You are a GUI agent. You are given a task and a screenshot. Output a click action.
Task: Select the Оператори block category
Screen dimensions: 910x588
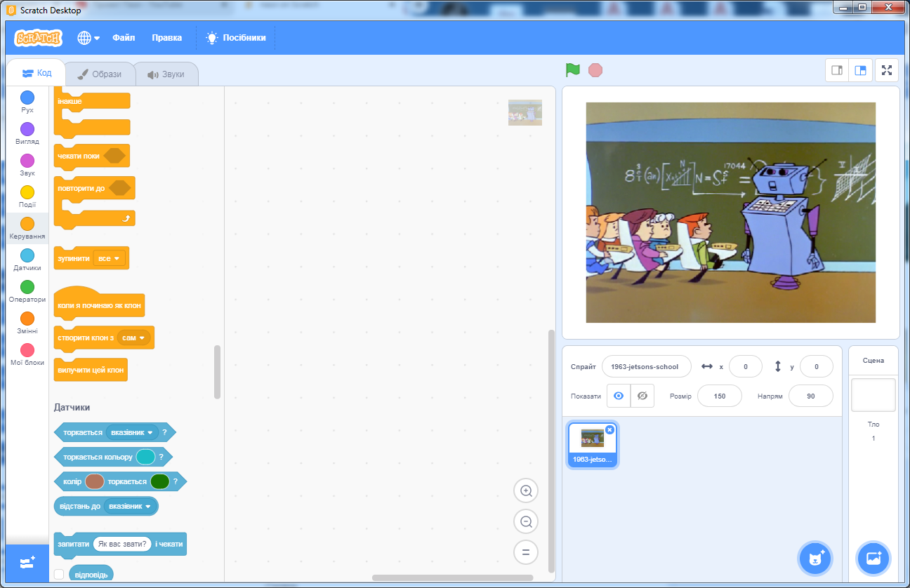point(27,292)
